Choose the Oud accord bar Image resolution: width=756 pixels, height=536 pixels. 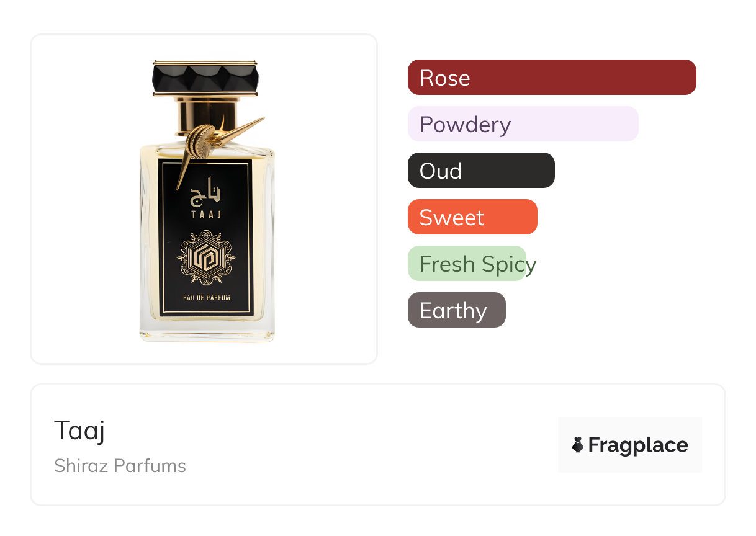[481, 171]
